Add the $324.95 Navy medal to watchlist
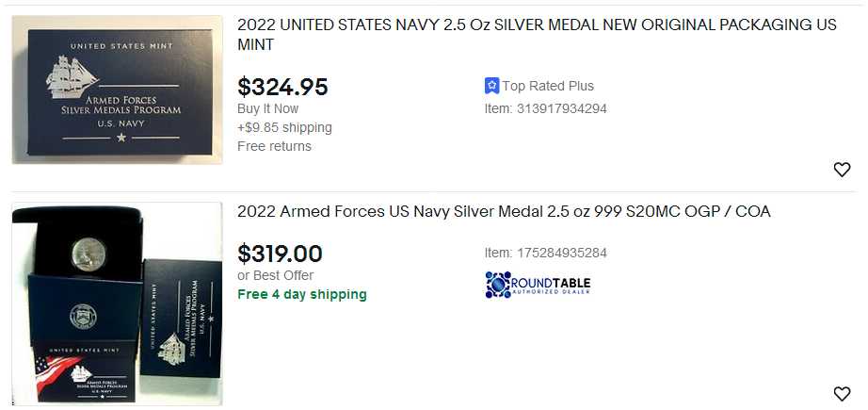The image size is (868, 410). pos(842,170)
